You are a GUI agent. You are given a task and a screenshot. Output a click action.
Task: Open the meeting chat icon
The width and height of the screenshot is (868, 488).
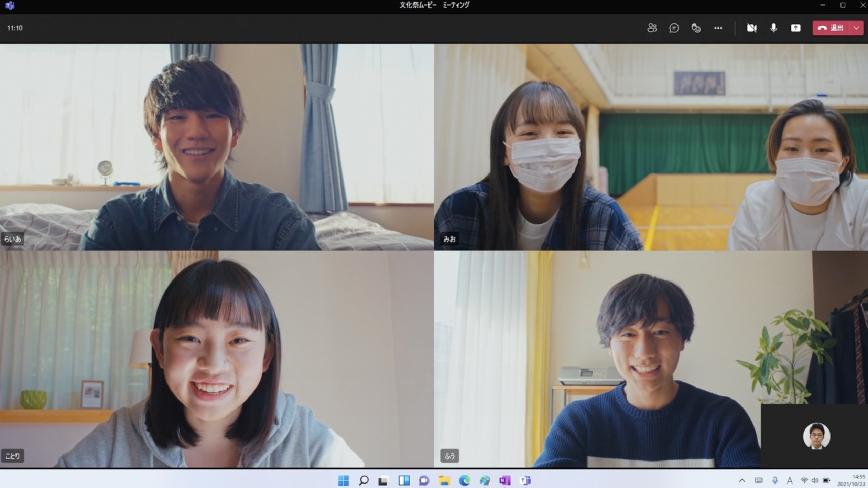(674, 28)
